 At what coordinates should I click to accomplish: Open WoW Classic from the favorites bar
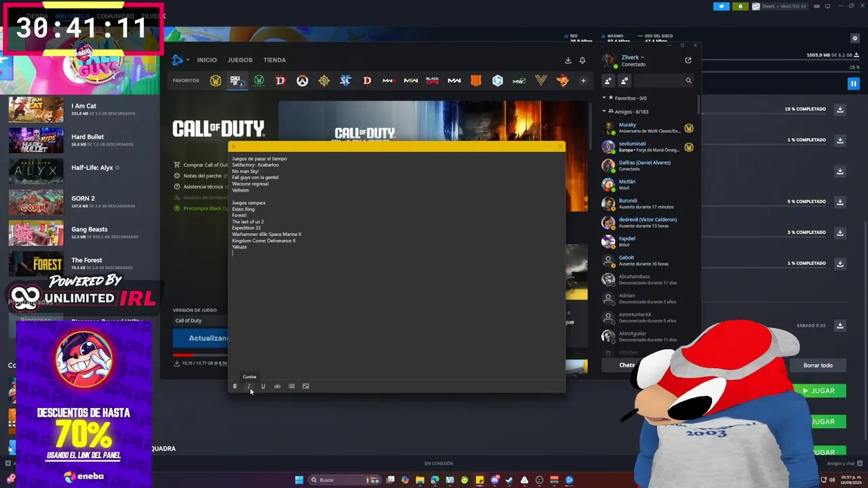(259, 81)
